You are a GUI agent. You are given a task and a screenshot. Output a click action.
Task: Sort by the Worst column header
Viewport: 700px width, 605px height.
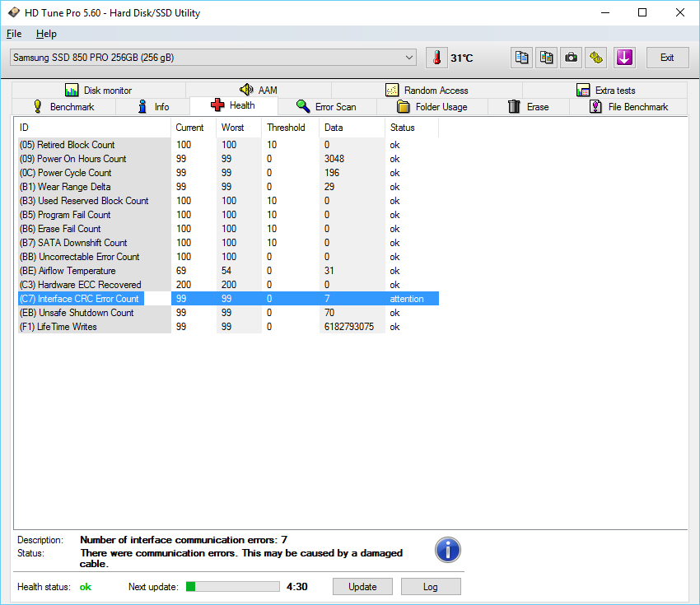[239, 128]
